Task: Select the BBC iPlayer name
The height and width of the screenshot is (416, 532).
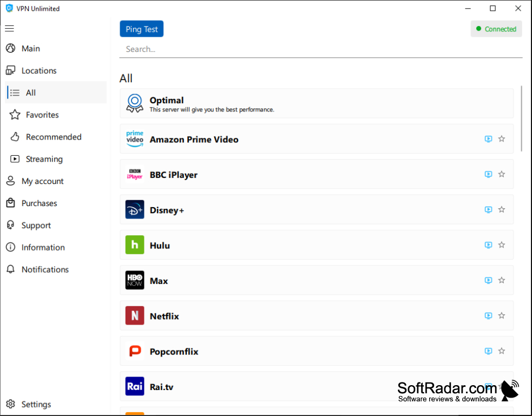Action: (174, 175)
